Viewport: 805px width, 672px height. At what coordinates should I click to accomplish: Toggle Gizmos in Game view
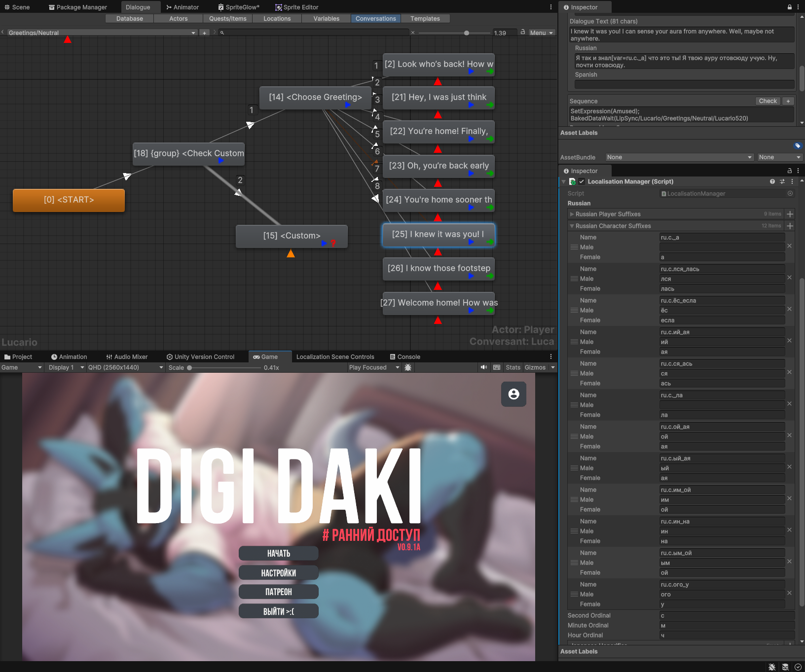(535, 368)
